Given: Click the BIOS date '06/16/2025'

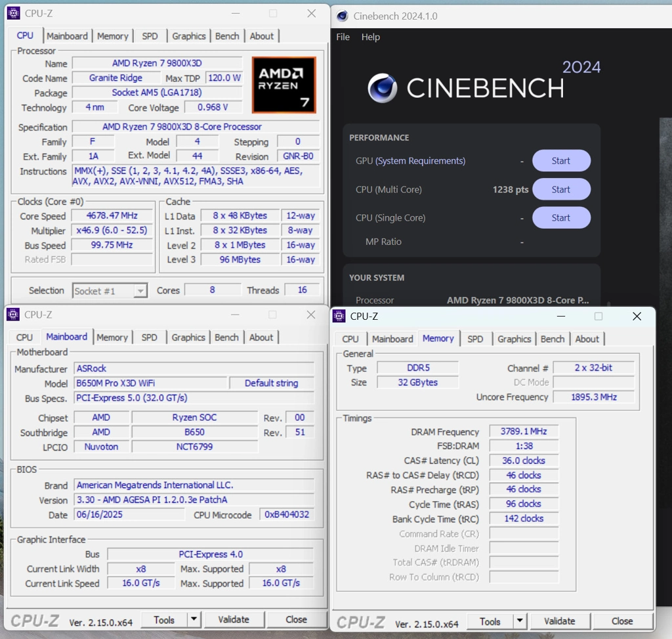Looking at the screenshot, I should [x=129, y=514].
